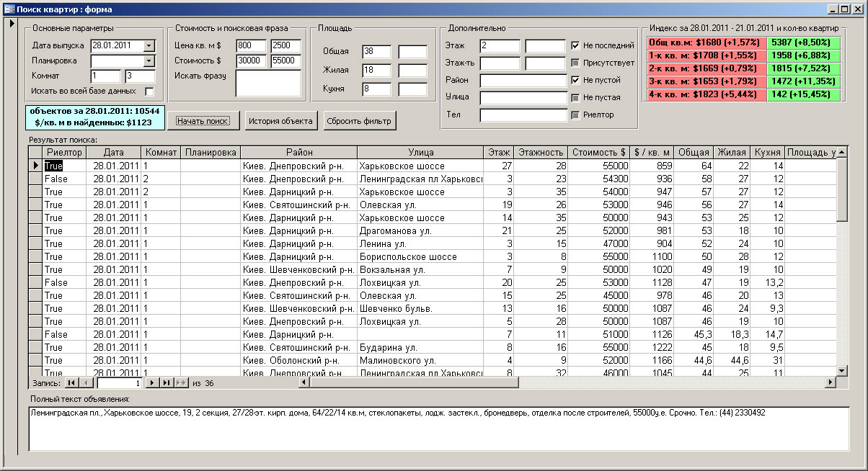Click the cost cell showing 54300

tap(599, 179)
